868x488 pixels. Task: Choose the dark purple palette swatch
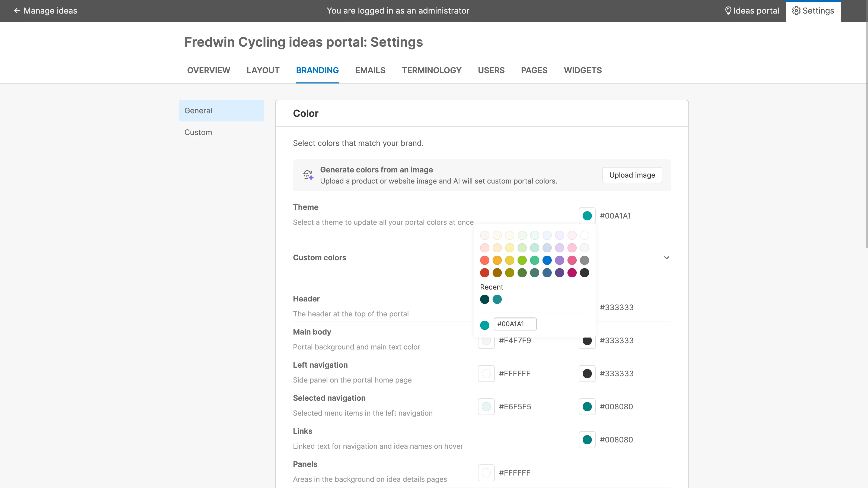tap(559, 273)
